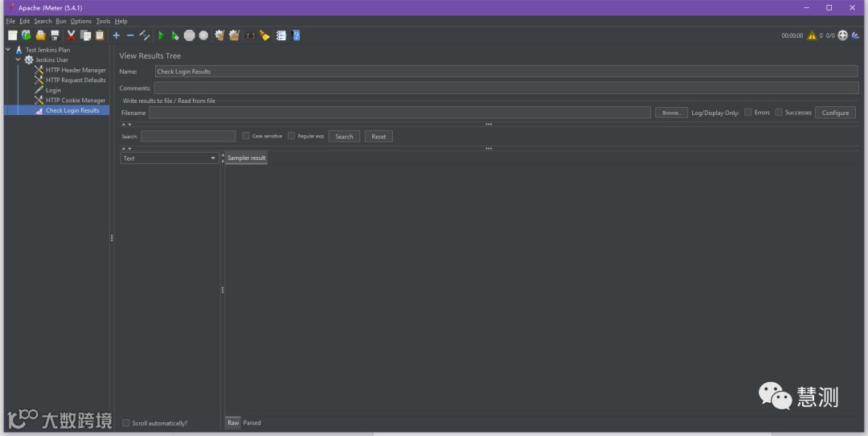Click the Open file folder icon
The width and height of the screenshot is (868, 436).
[x=40, y=35]
